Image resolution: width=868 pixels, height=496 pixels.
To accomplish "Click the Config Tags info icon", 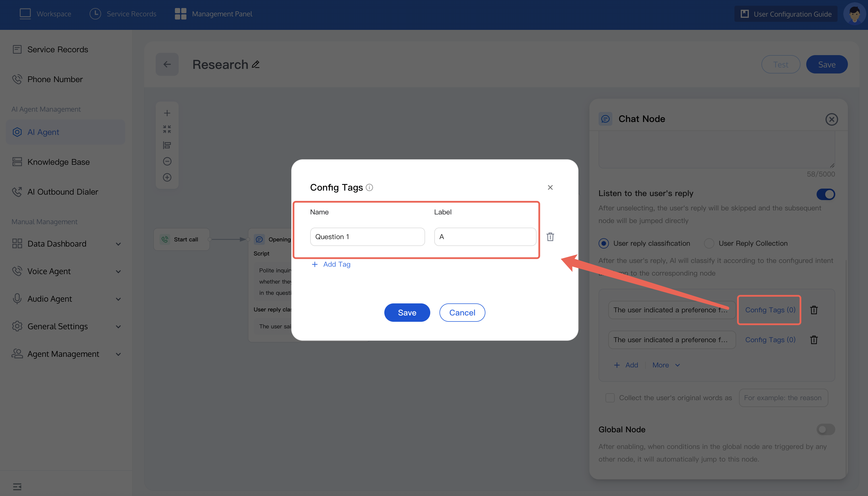I will (369, 187).
